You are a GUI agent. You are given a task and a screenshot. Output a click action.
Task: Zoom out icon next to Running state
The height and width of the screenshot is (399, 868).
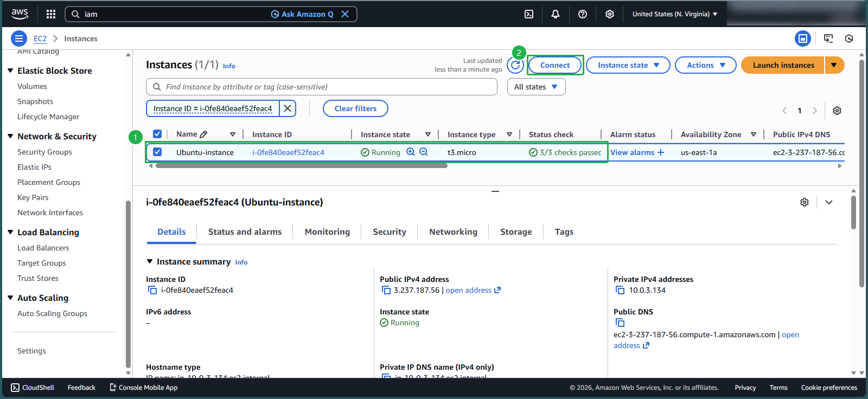pyautogui.click(x=424, y=152)
